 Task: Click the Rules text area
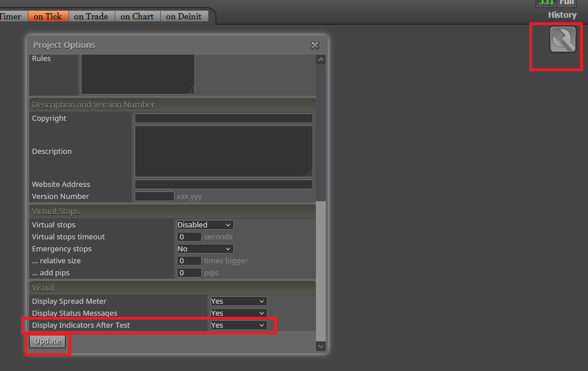138,74
